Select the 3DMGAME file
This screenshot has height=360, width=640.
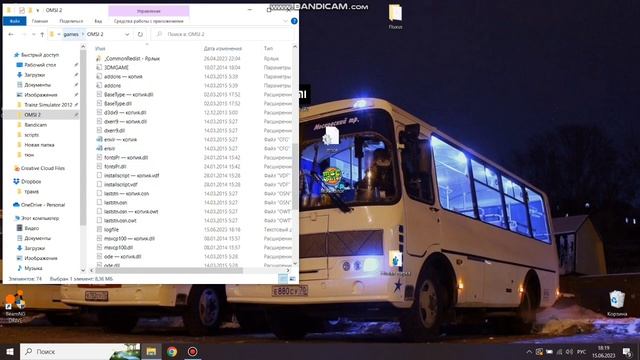click(116, 68)
